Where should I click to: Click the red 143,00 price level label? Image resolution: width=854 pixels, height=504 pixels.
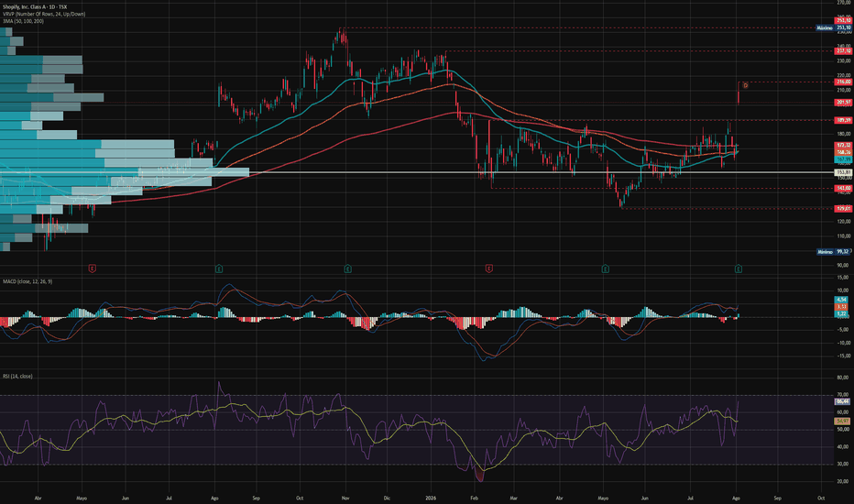coord(843,189)
